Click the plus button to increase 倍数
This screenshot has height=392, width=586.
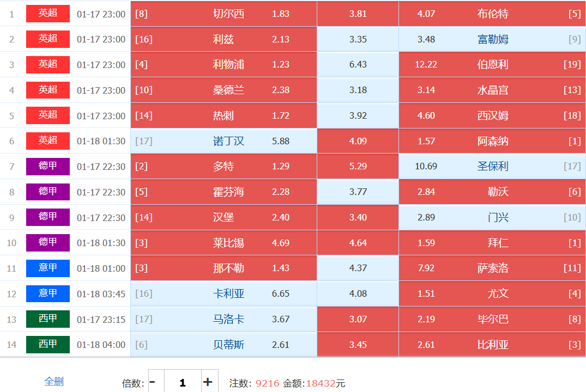click(x=208, y=382)
